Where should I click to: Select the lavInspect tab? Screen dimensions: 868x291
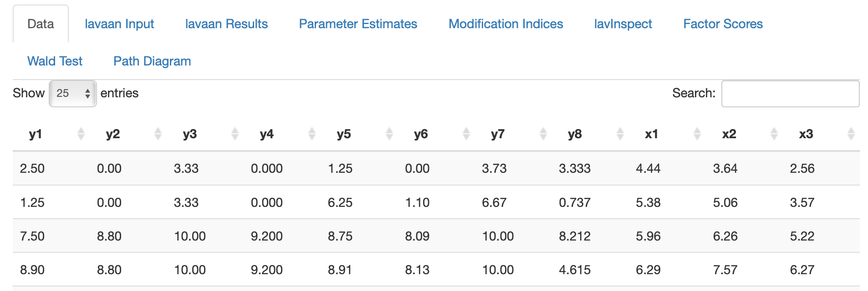[x=623, y=24]
